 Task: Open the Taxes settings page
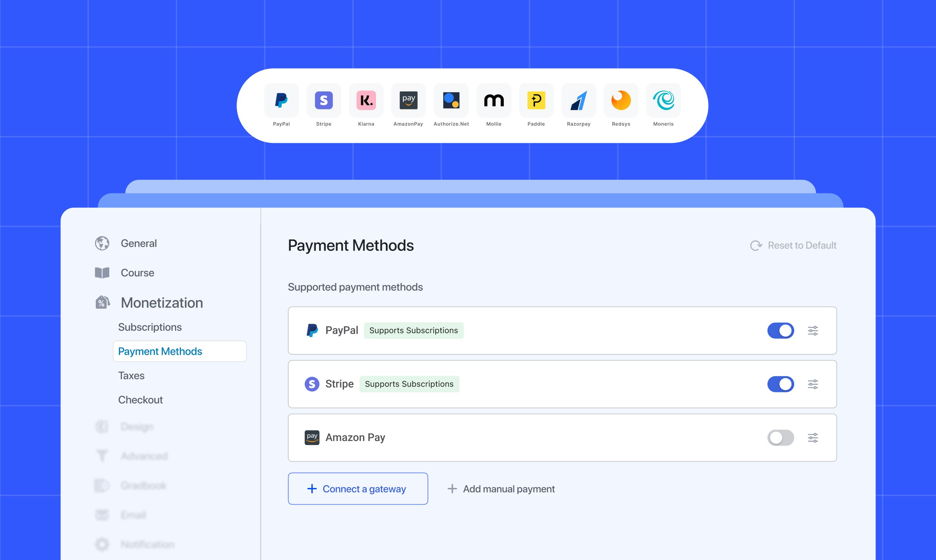(131, 375)
